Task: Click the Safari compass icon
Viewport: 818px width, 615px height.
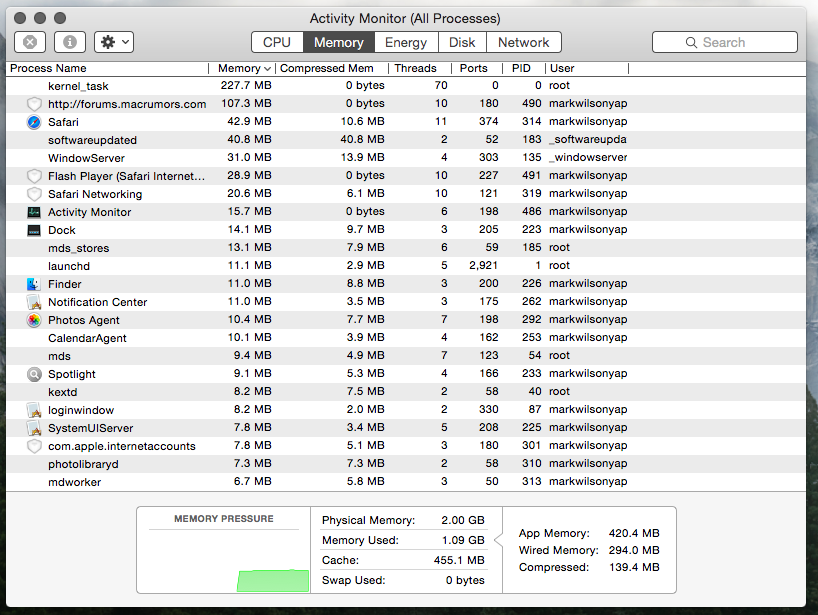Action: pos(34,122)
